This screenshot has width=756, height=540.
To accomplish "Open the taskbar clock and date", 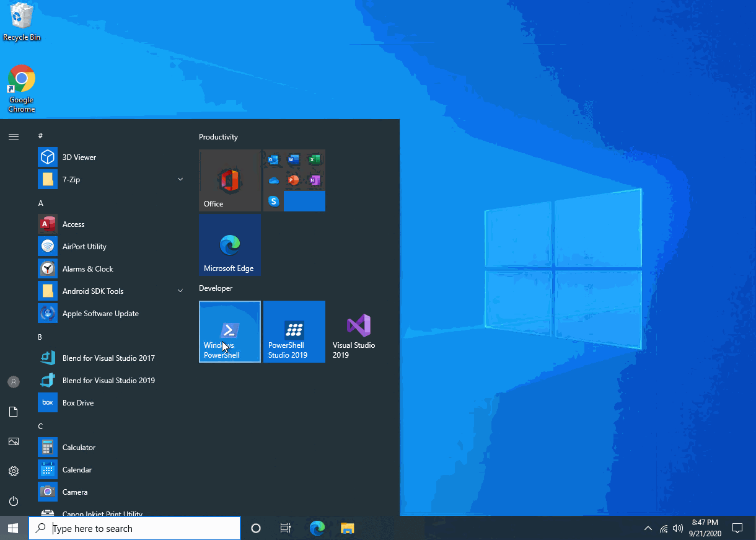I will click(705, 528).
